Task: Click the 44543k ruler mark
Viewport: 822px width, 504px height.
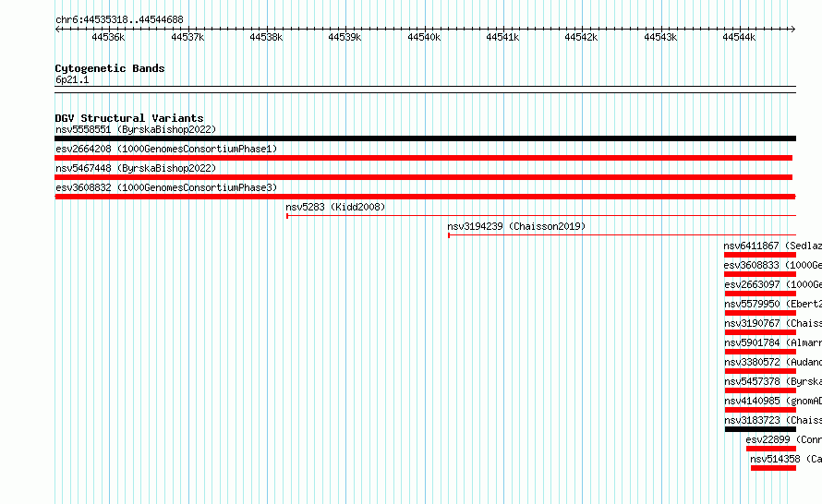Action: (x=660, y=37)
